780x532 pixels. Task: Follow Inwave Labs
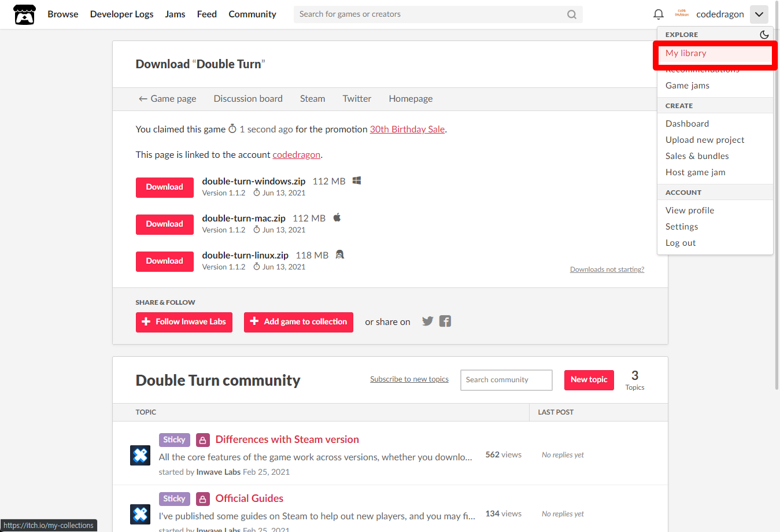tap(184, 322)
